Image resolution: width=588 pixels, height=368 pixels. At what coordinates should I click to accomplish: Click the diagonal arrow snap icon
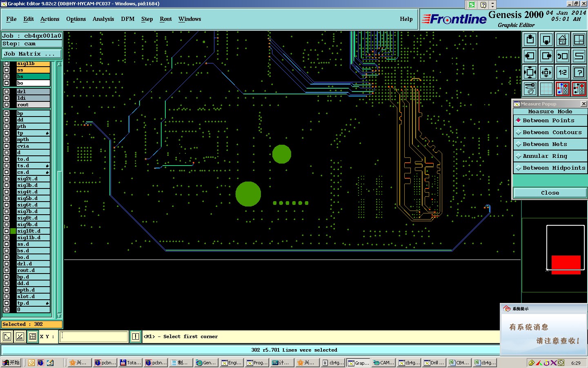coord(7,337)
